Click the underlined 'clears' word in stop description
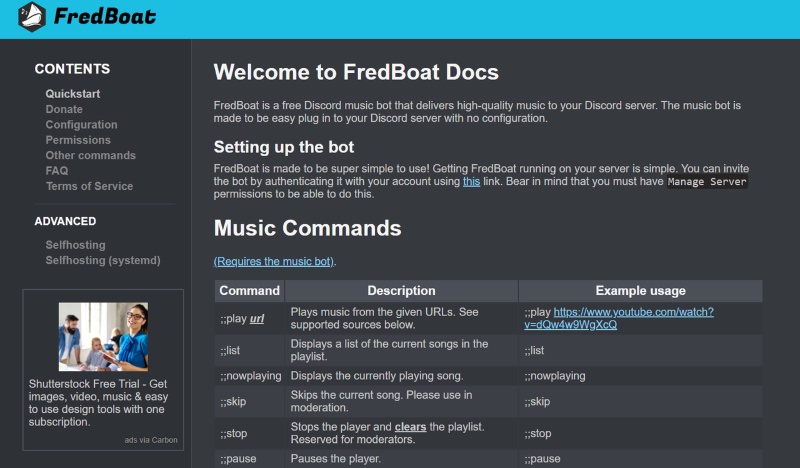The image size is (800, 468). pos(410,427)
